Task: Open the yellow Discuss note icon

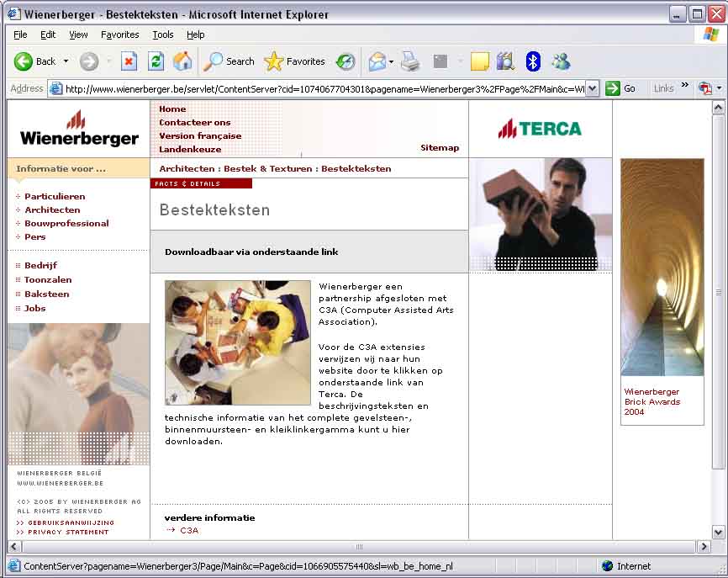Action: point(480,61)
